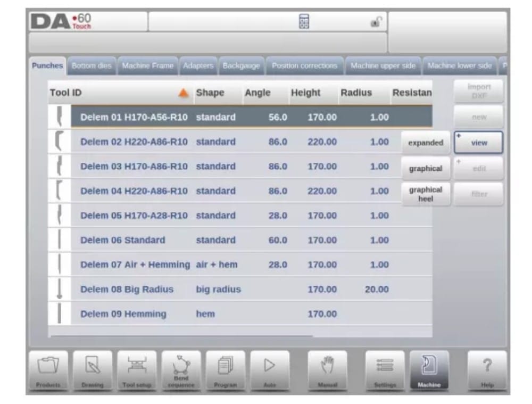Open Products folder icon in bottom bar
The width and height of the screenshot is (532, 404).
48,370
